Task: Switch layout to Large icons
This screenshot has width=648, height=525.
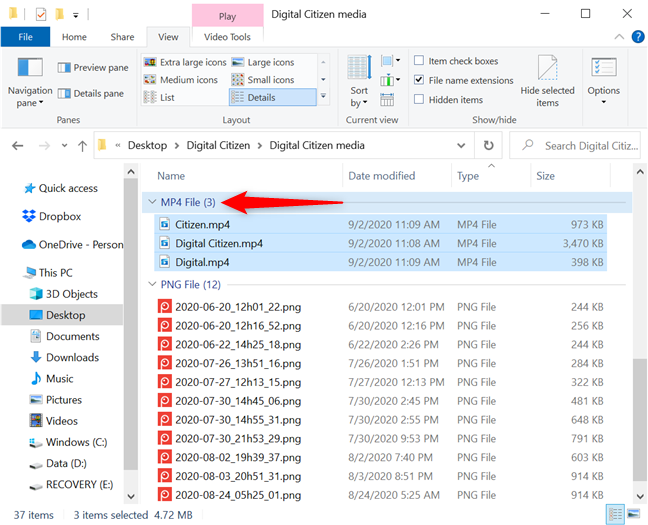Action: 263,62
